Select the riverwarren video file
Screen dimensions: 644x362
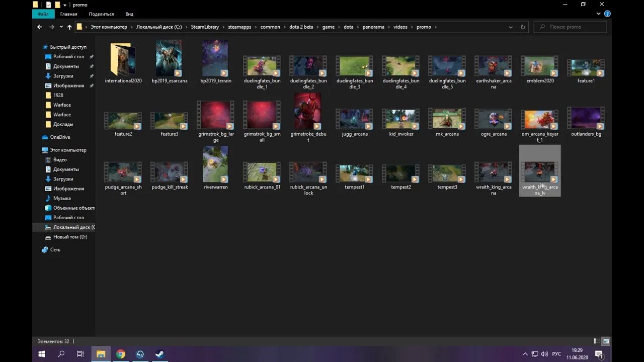215,169
